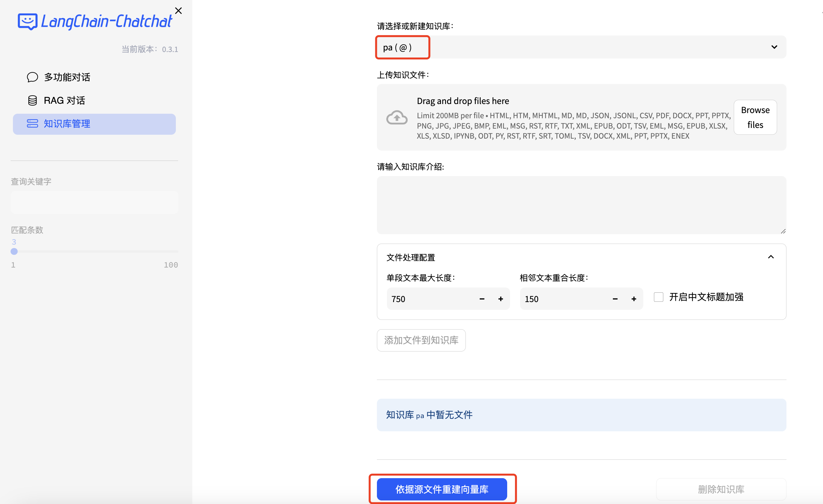This screenshot has width=823, height=504.
Task: Click the cloud upload icon
Action: (x=397, y=117)
